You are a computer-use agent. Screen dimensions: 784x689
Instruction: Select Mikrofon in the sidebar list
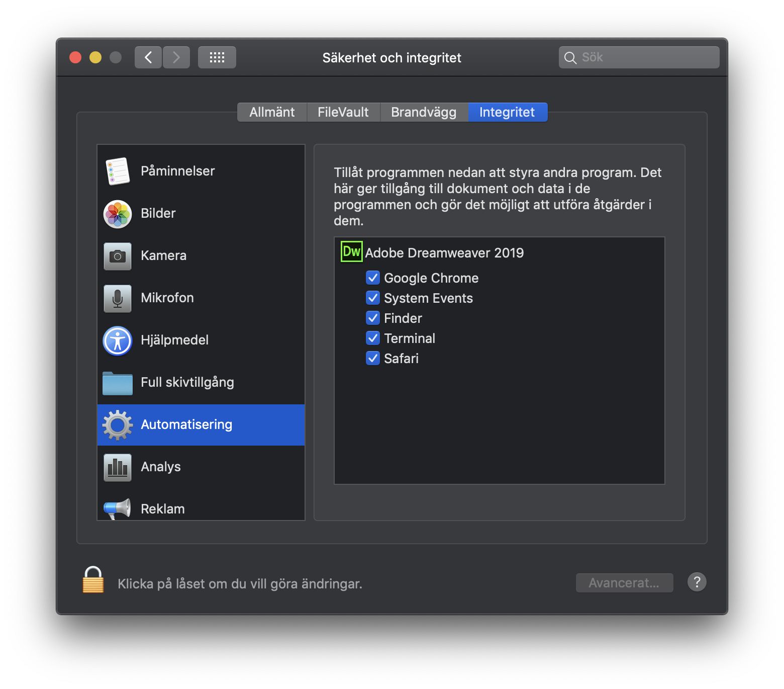pos(201,298)
